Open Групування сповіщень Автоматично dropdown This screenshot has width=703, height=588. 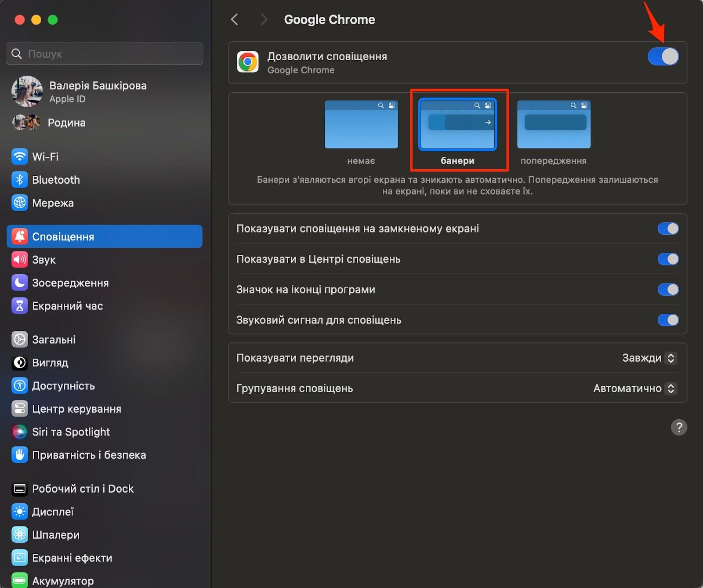[x=634, y=388]
